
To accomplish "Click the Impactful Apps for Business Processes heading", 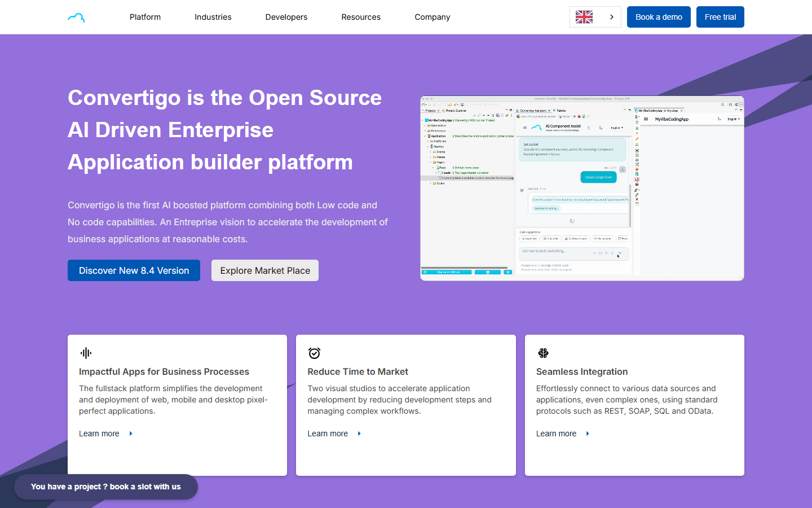I will click(164, 371).
